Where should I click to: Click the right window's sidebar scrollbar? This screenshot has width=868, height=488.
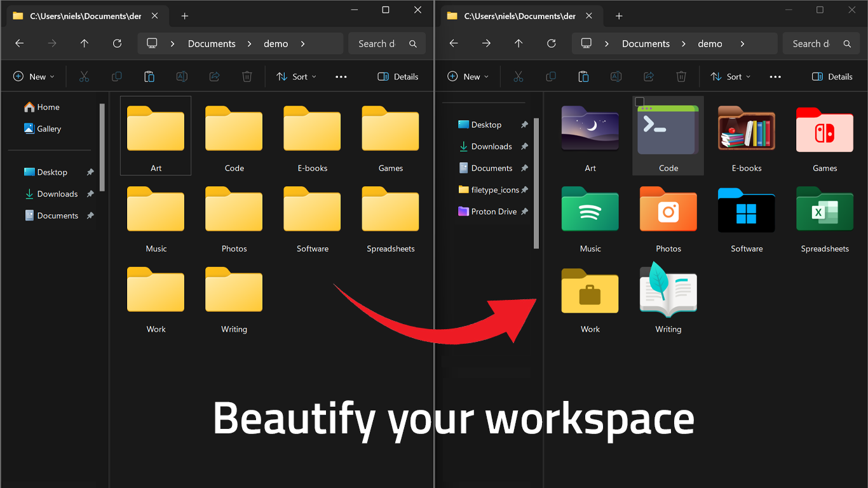tap(536, 184)
